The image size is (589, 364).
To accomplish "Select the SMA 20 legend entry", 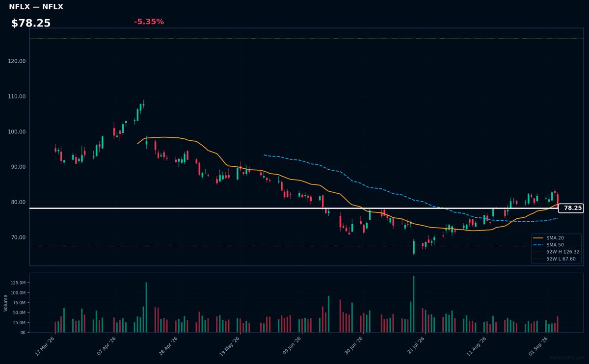I will (549, 237).
